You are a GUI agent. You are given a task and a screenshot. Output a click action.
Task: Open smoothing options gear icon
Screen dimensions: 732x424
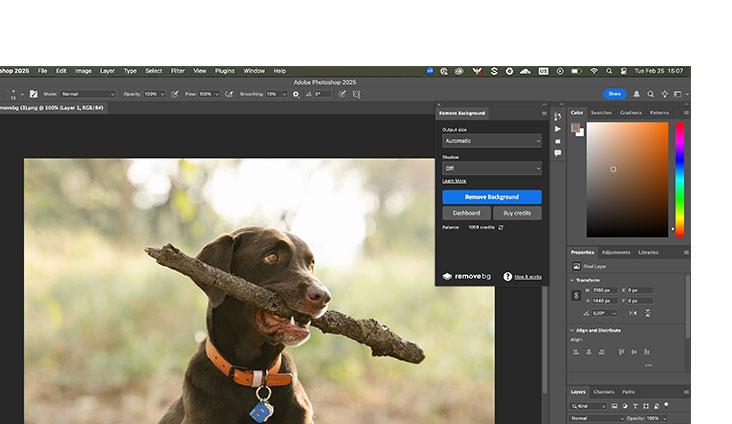point(296,94)
